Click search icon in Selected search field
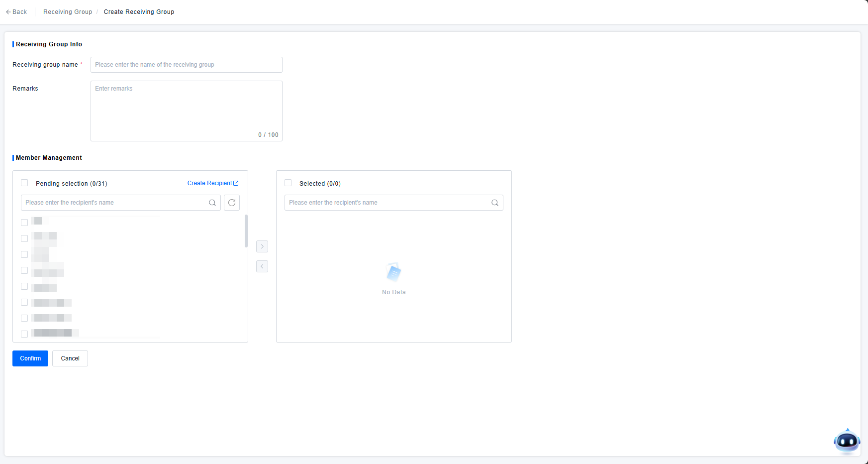 click(495, 203)
